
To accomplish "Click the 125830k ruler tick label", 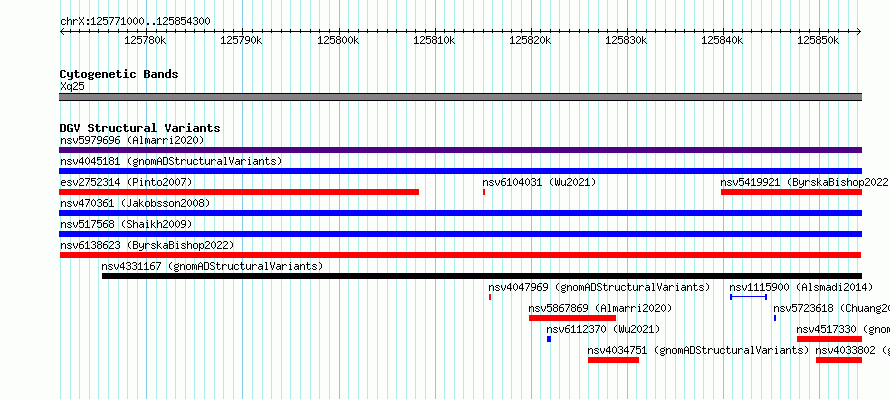I will pyautogui.click(x=626, y=40).
